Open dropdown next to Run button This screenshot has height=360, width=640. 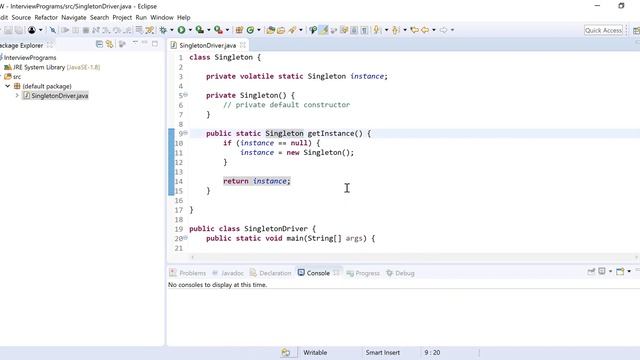[190, 30]
